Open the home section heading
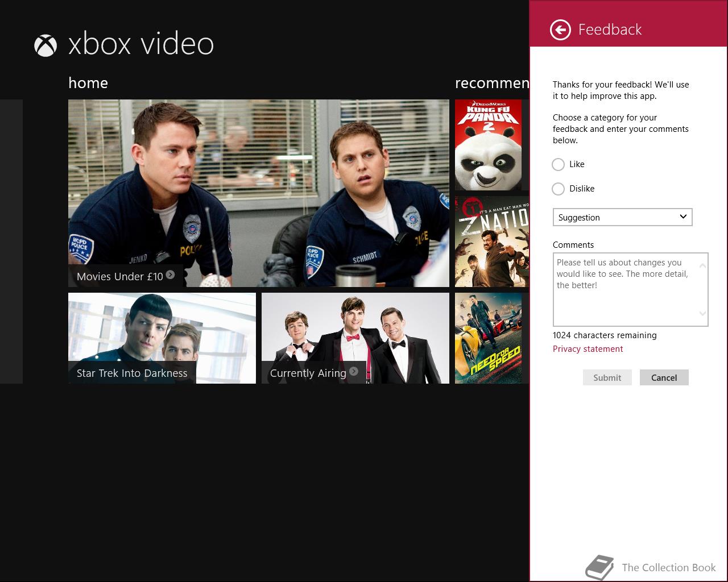 click(x=88, y=83)
